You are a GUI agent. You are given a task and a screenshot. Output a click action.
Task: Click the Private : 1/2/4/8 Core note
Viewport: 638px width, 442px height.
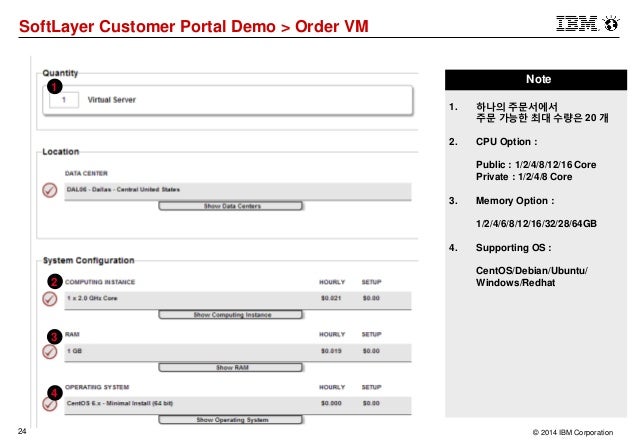tap(524, 177)
